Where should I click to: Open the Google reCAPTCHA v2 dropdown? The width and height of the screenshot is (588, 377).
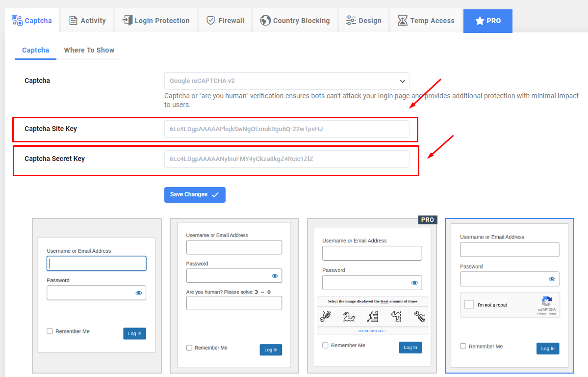click(286, 81)
